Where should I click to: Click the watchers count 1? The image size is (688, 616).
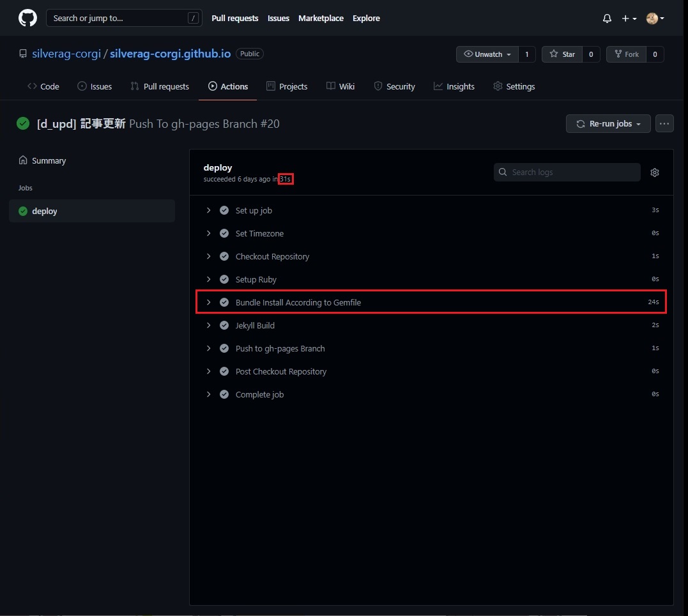click(x=527, y=54)
